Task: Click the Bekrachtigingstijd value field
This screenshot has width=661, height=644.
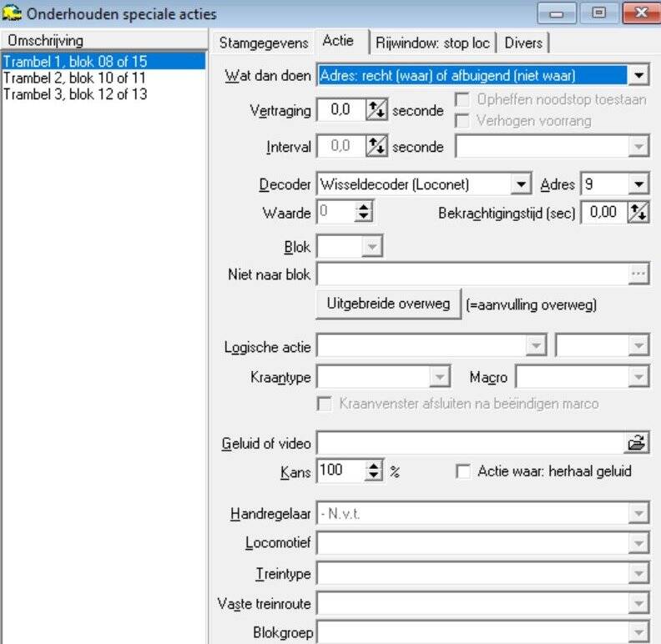Action: pyautogui.click(x=603, y=213)
